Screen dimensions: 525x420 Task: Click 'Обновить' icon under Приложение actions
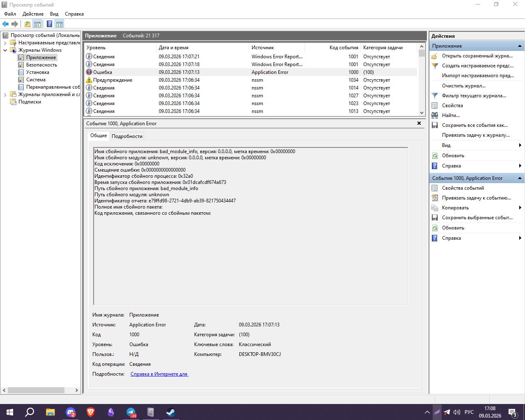(435, 156)
